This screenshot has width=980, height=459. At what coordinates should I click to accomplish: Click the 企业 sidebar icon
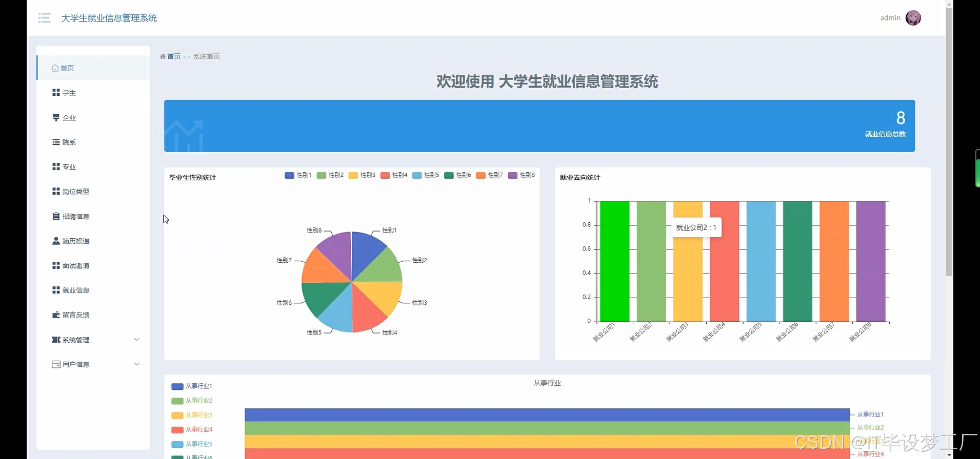coord(56,117)
